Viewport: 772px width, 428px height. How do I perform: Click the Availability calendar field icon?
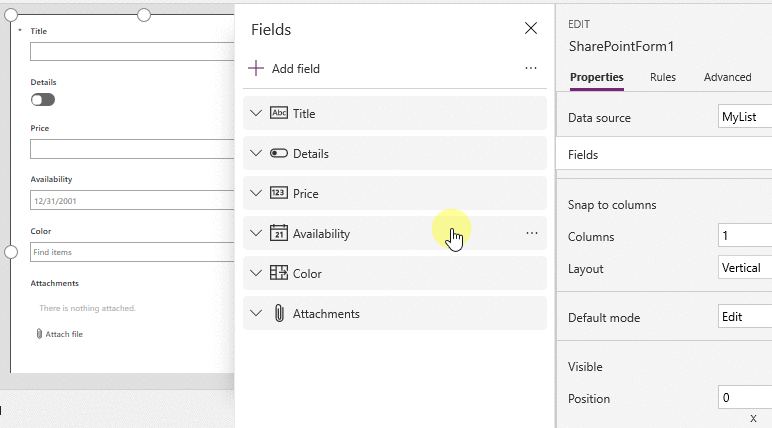[279, 233]
